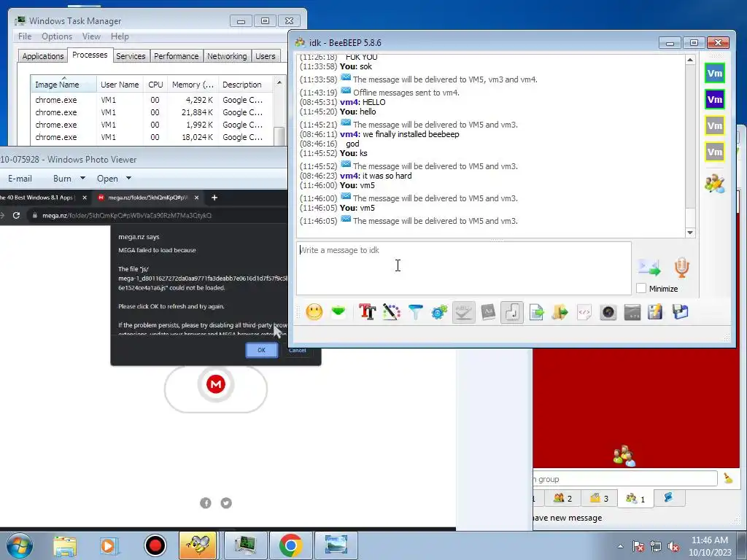The image size is (747, 560).
Task: Open the BeeBEEP main window tab labeled 2
Action: coord(562,499)
